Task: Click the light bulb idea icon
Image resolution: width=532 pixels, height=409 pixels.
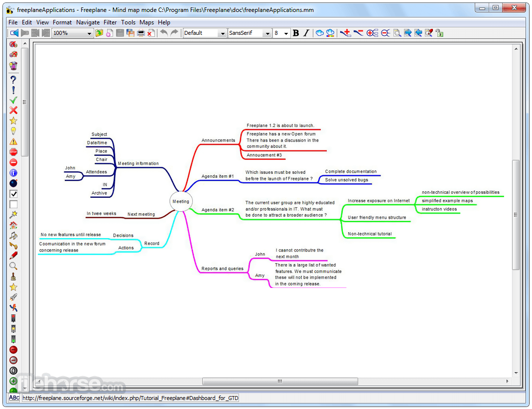Action: [13, 131]
